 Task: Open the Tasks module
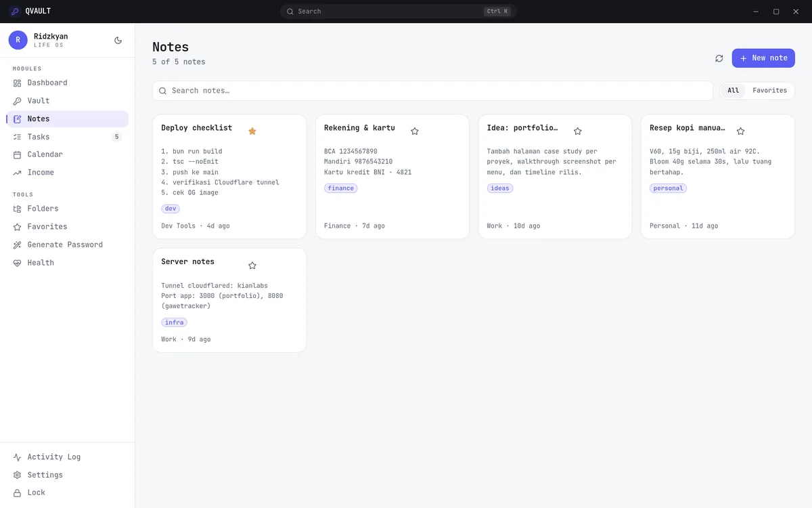click(68, 137)
